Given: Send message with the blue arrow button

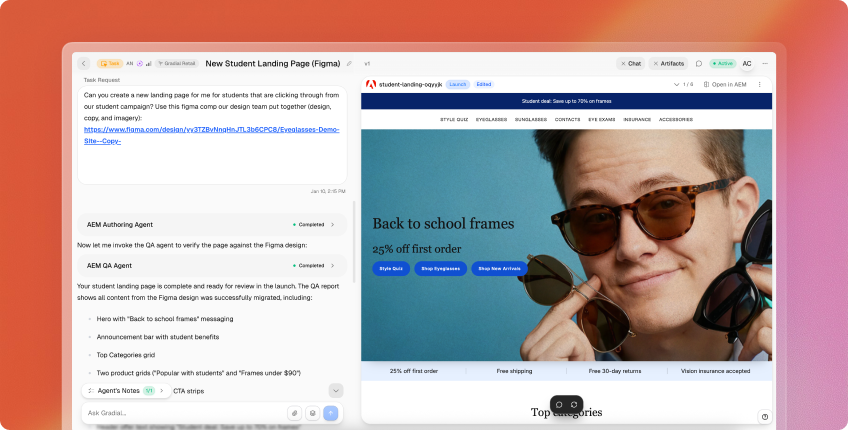Looking at the screenshot, I should click(x=331, y=412).
